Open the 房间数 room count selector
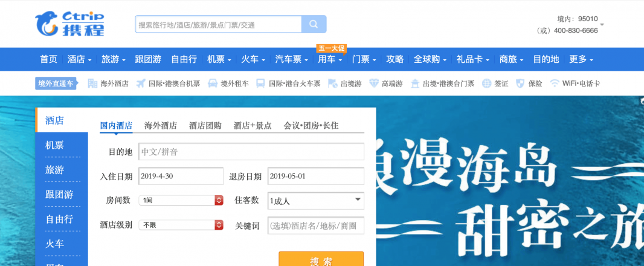 pos(181,200)
